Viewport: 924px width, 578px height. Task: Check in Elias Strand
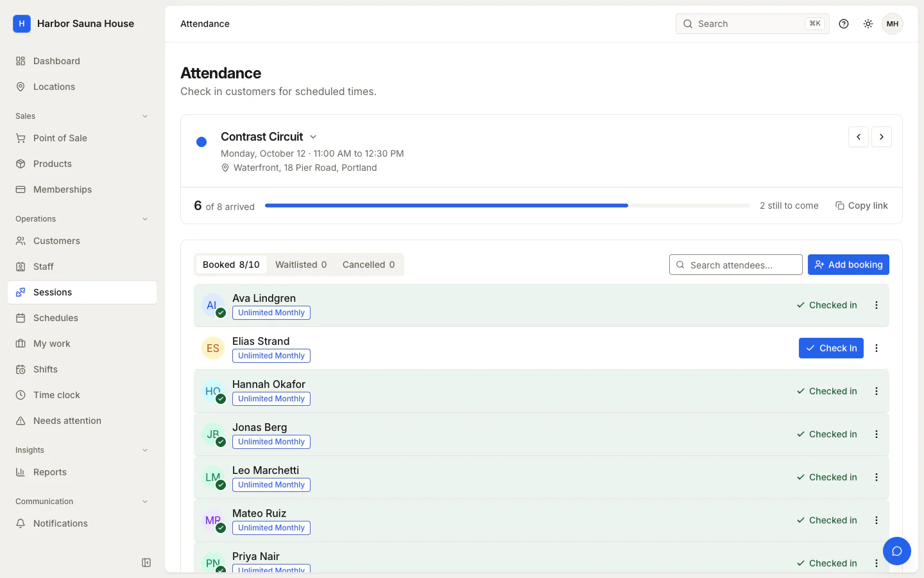[x=831, y=348]
